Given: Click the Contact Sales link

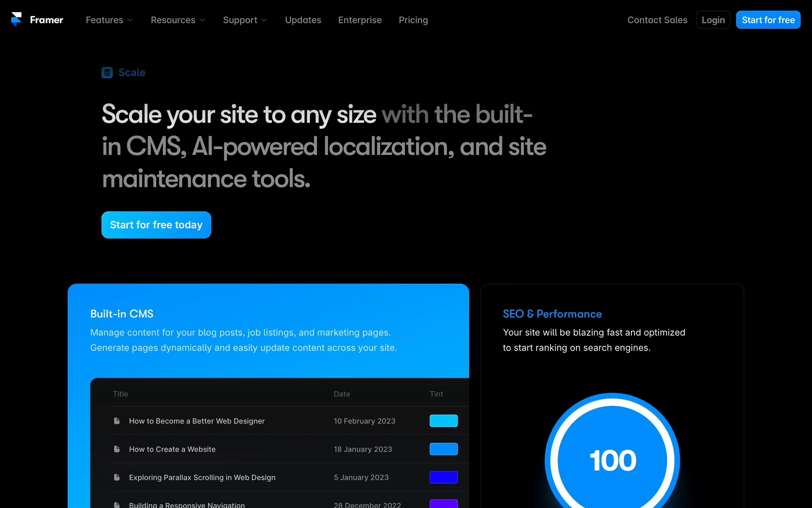Looking at the screenshot, I should (x=657, y=20).
